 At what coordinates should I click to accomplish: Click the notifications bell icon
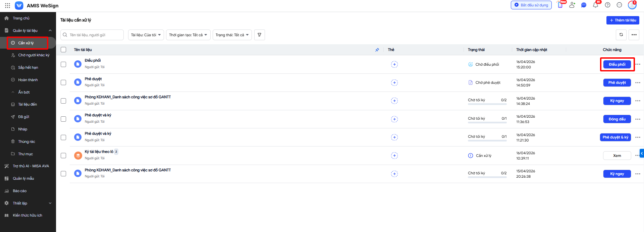click(595, 5)
